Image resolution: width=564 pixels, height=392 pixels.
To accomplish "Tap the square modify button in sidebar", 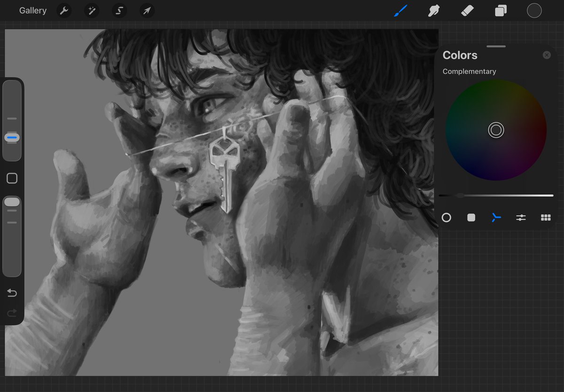I will [12, 178].
